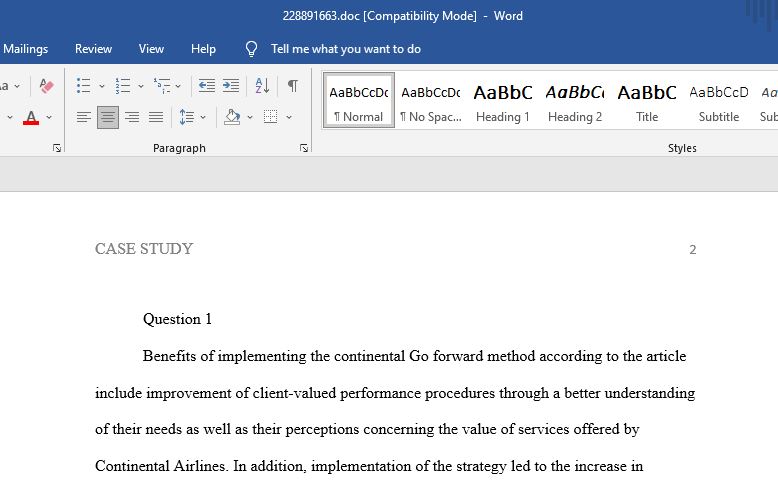Screen dimensions: 778x488
Task: Select the No Spacing style
Action: (431, 101)
